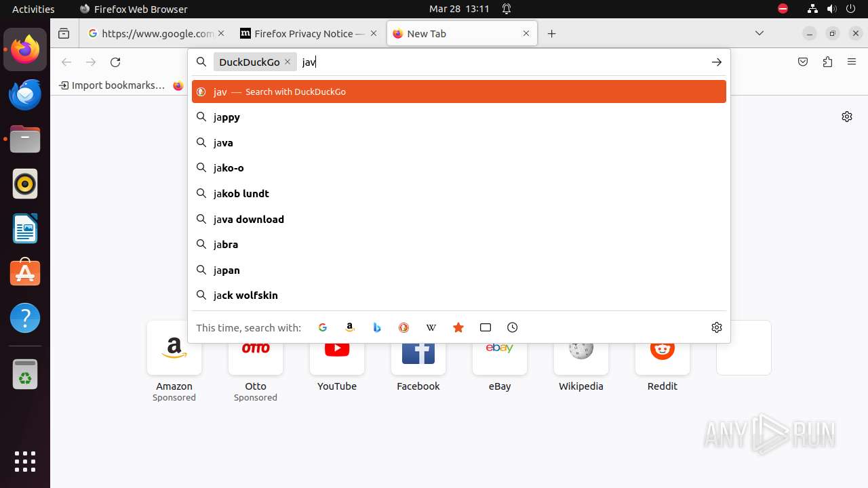Open LibreOffice Writer from dock
Screen dimensions: 868x488
(25, 228)
